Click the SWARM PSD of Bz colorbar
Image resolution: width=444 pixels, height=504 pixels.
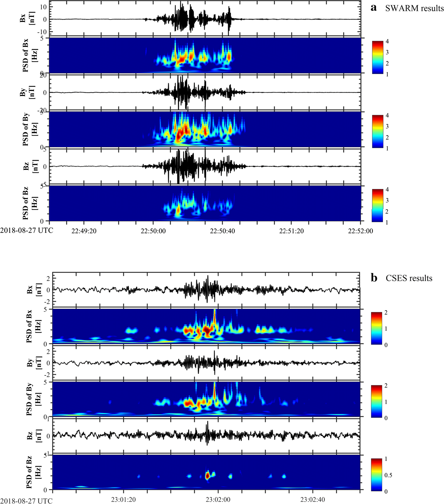coord(377,205)
